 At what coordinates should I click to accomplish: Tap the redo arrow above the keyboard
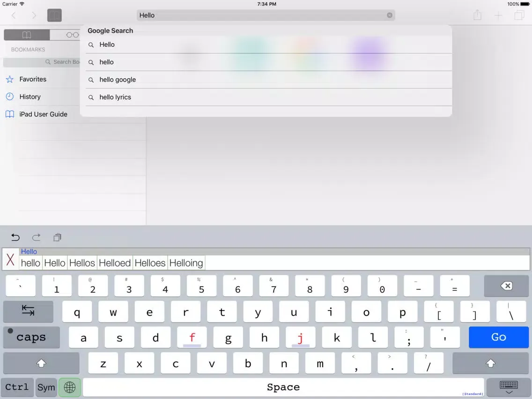coord(37,237)
